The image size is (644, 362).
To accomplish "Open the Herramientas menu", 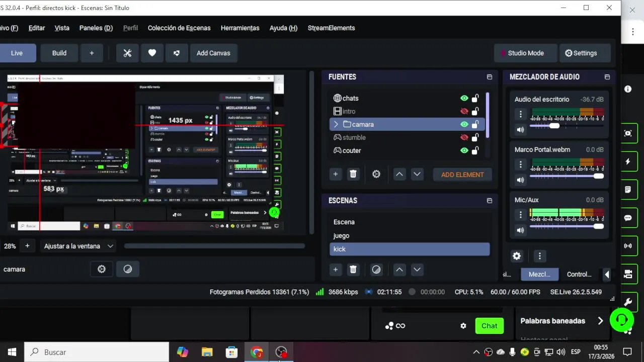I will (240, 28).
